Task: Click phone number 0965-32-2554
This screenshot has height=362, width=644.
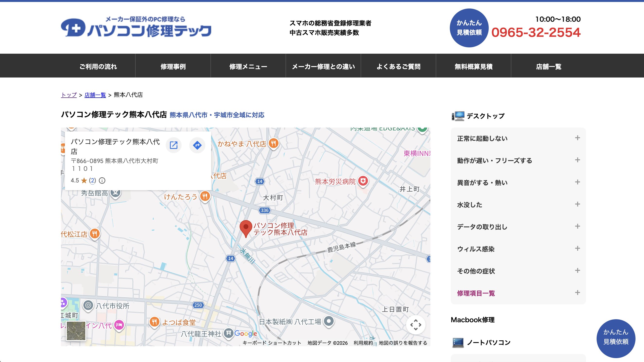Action: (x=536, y=32)
